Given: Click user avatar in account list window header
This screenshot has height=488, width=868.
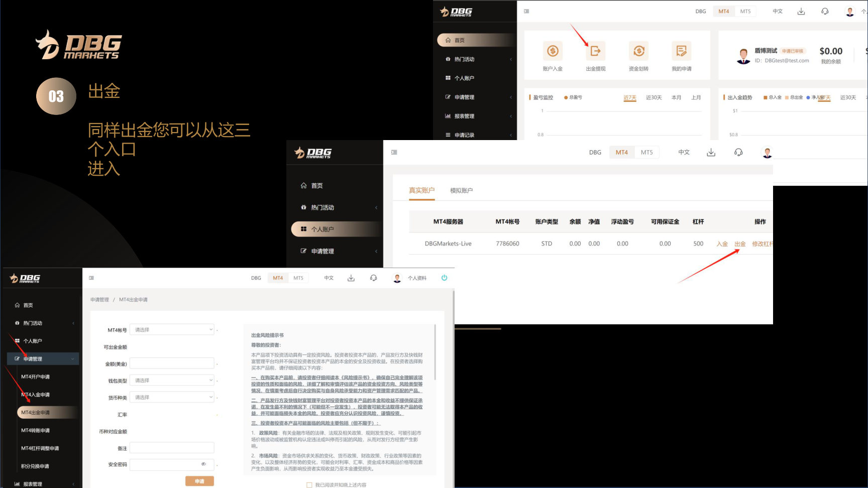Looking at the screenshot, I should tap(767, 153).
